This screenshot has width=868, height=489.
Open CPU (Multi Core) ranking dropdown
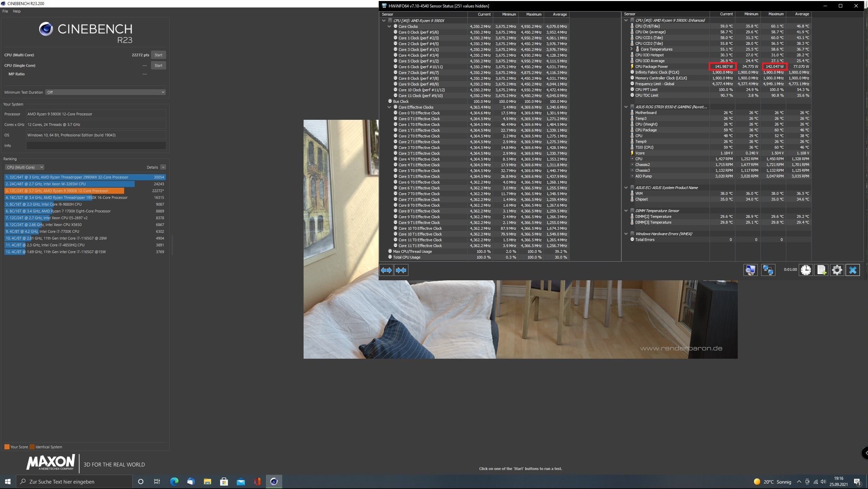coord(24,167)
